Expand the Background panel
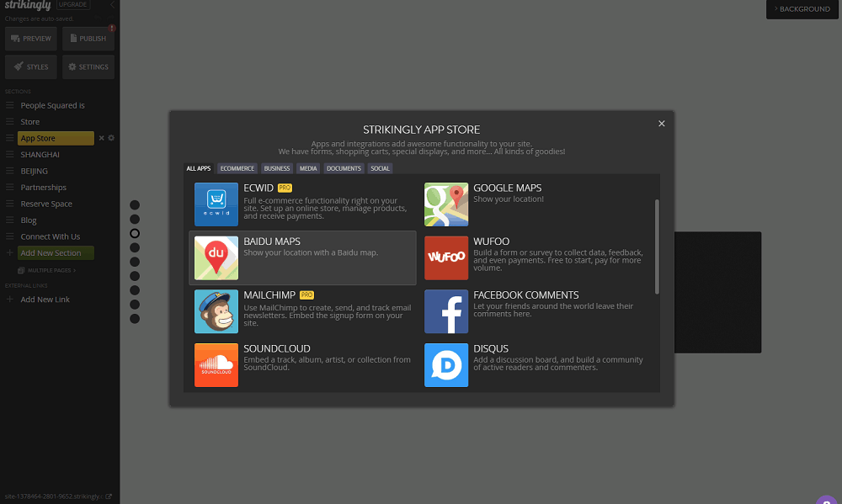This screenshot has width=842, height=504. click(x=802, y=9)
